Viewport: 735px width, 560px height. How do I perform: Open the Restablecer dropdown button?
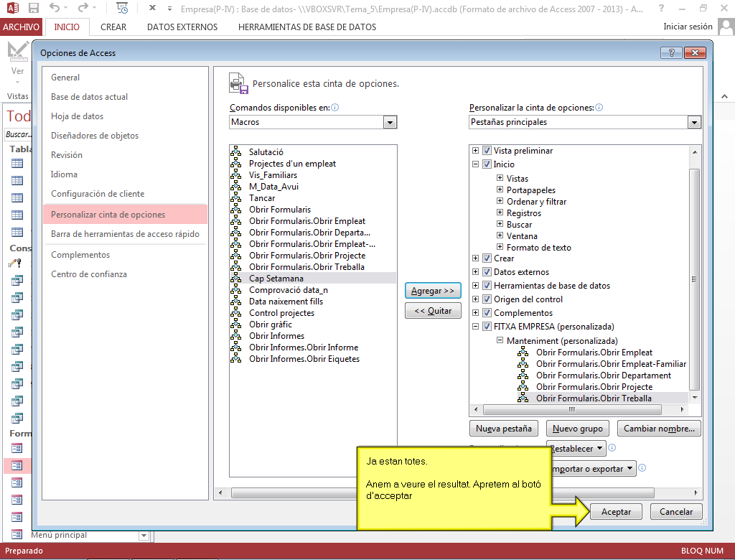(576, 449)
